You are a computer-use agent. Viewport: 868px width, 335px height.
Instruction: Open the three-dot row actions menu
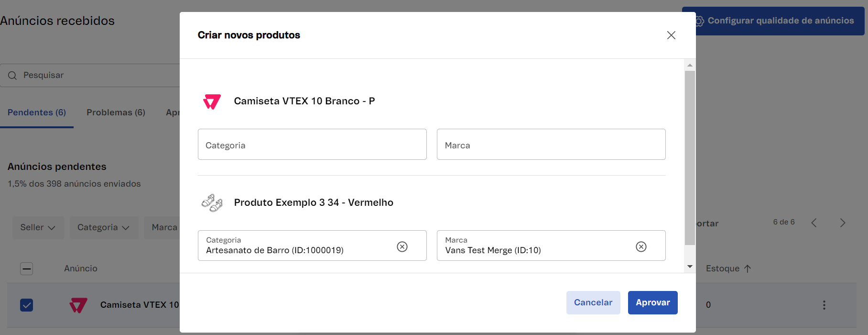point(824,304)
